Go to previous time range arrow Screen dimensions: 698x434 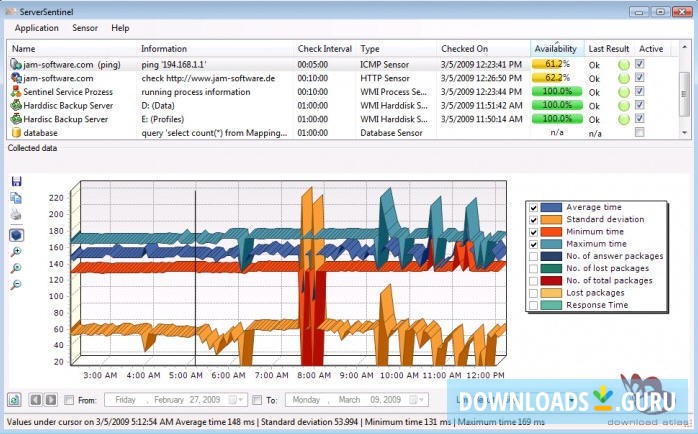(x=35, y=399)
